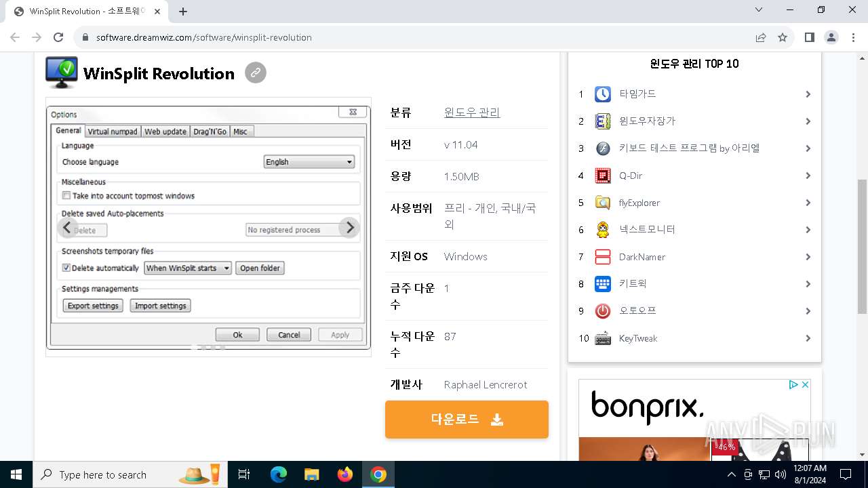The height and width of the screenshot is (488, 868).
Task: Show hidden system tray icons
Action: (x=731, y=474)
